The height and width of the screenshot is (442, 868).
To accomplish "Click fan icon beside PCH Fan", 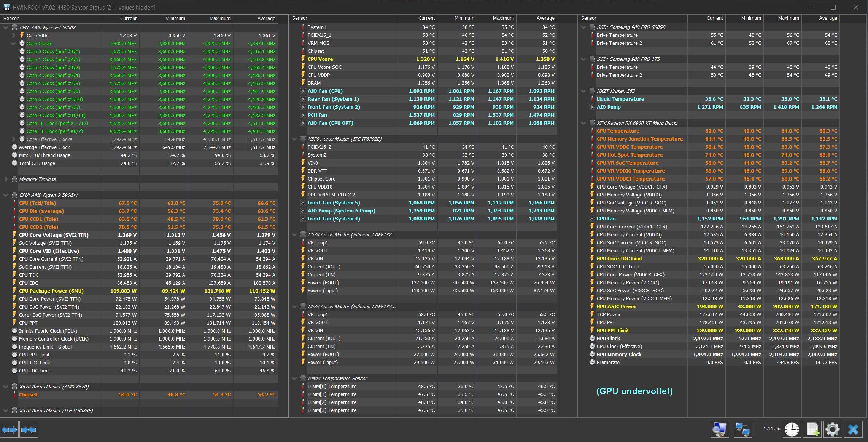I will 303,115.
